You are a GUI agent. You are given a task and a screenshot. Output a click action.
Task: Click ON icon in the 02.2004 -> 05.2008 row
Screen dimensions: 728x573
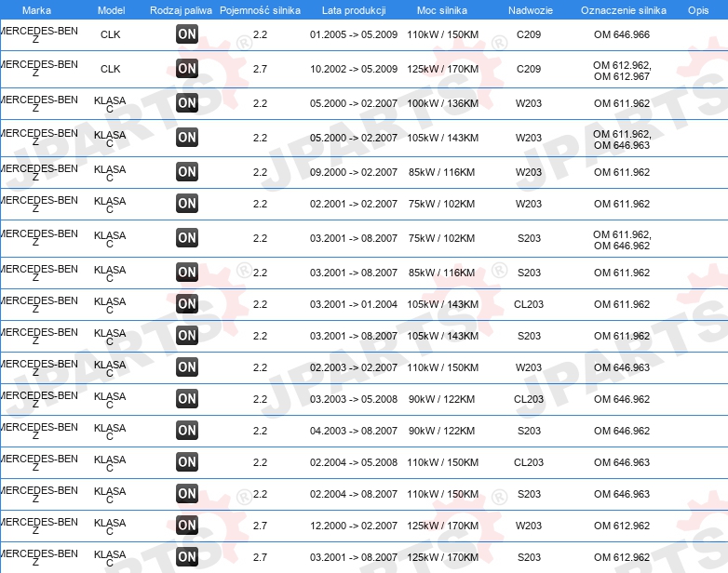(x=187, y=461)
